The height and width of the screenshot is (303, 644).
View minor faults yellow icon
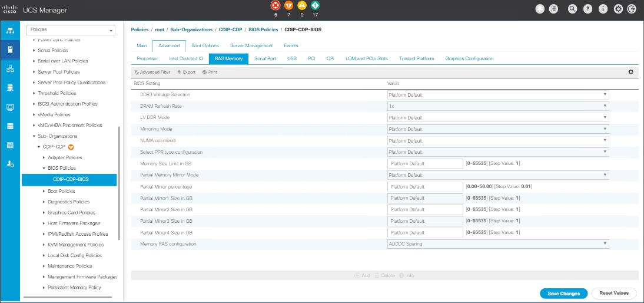(302, 6)
